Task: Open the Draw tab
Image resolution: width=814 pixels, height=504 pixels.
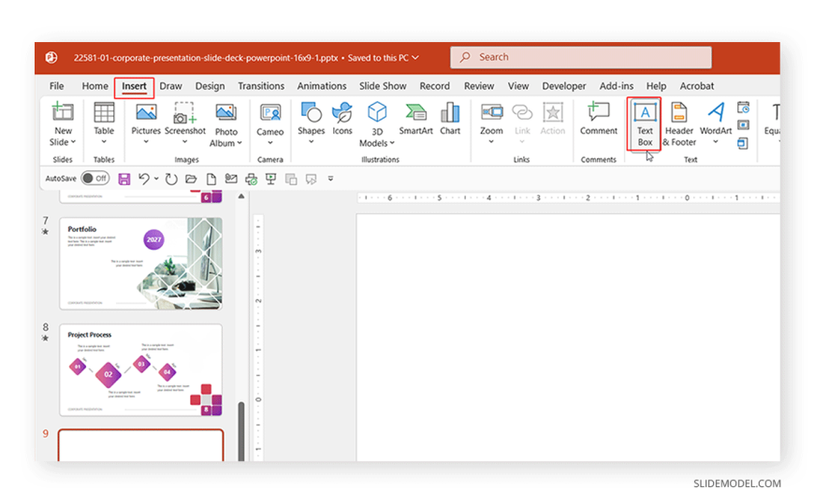Action: coord(171,86)
